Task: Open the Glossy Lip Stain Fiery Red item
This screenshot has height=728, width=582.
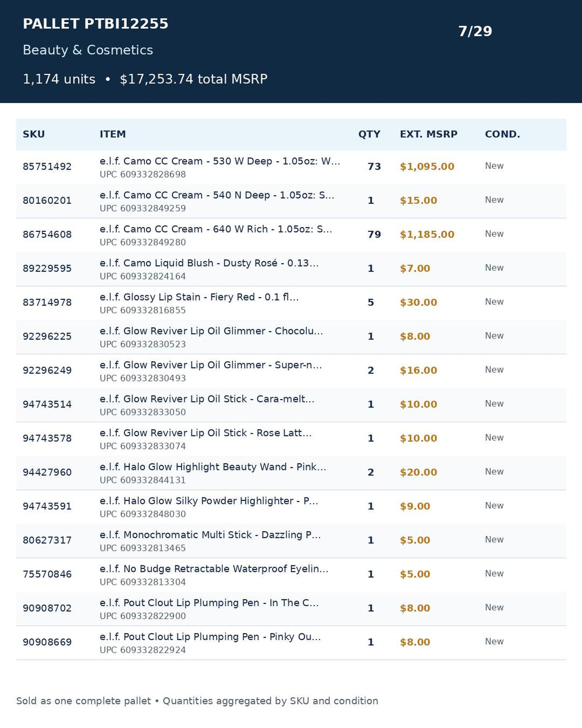Action: coord(199,297)
